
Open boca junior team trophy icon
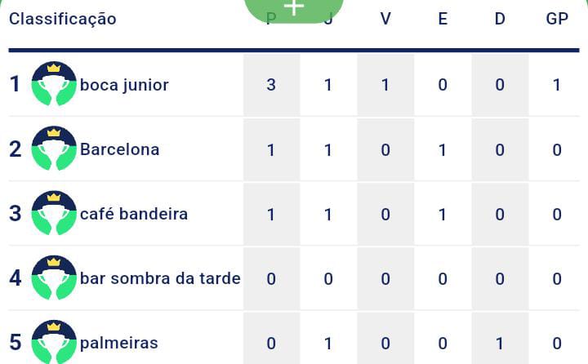[x=54, y=83]
